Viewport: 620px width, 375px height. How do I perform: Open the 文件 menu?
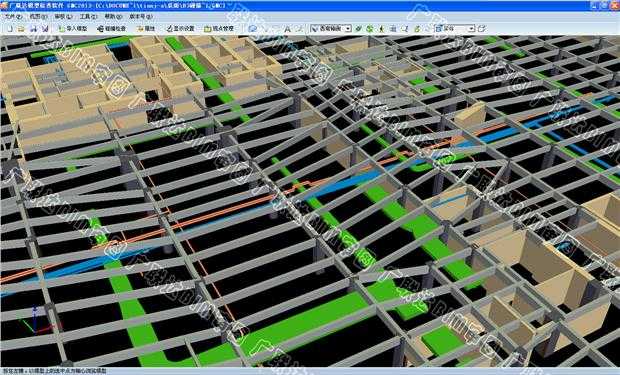pos(13,17)
